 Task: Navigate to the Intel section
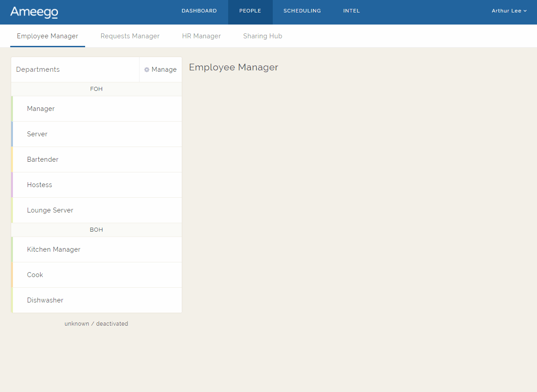coord(351,11)
